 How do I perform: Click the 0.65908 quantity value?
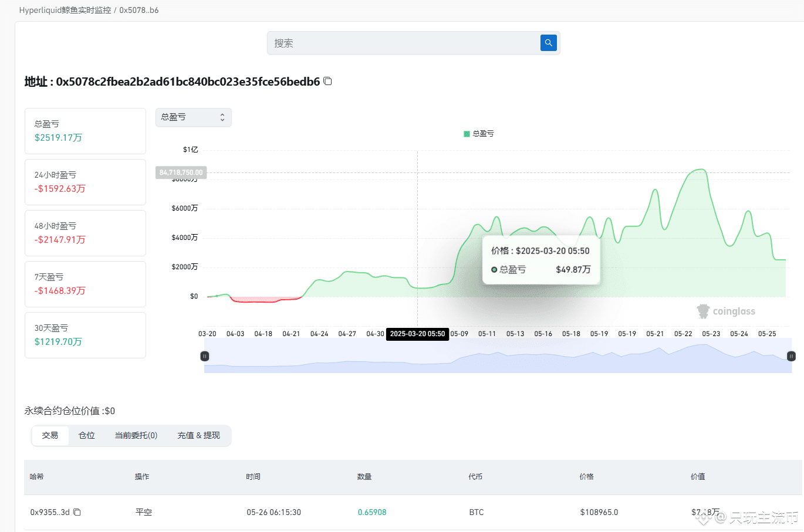(x=372, y=512)
